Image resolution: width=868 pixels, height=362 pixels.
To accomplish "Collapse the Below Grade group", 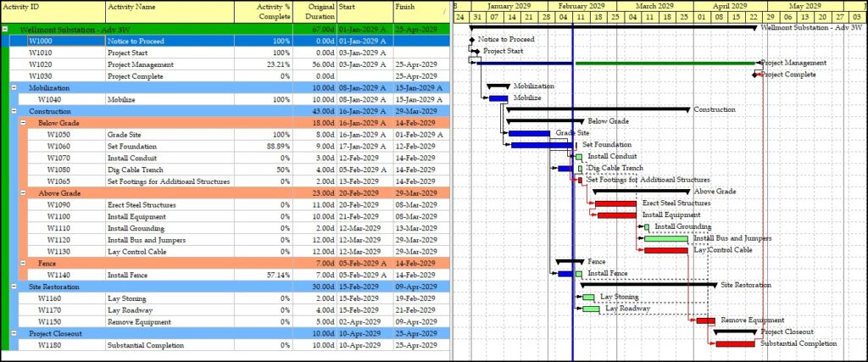I will tap(24, 123).
